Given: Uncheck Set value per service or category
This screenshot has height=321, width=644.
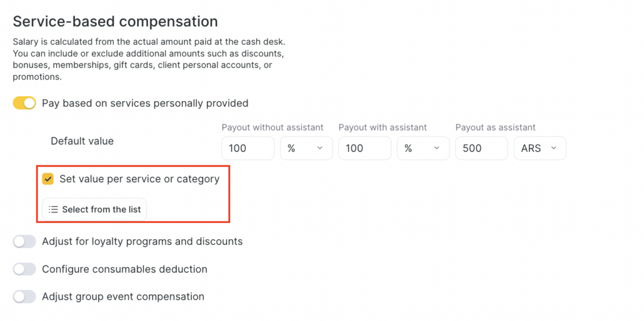Looking at the screenshot, I should tap(48, 179).
